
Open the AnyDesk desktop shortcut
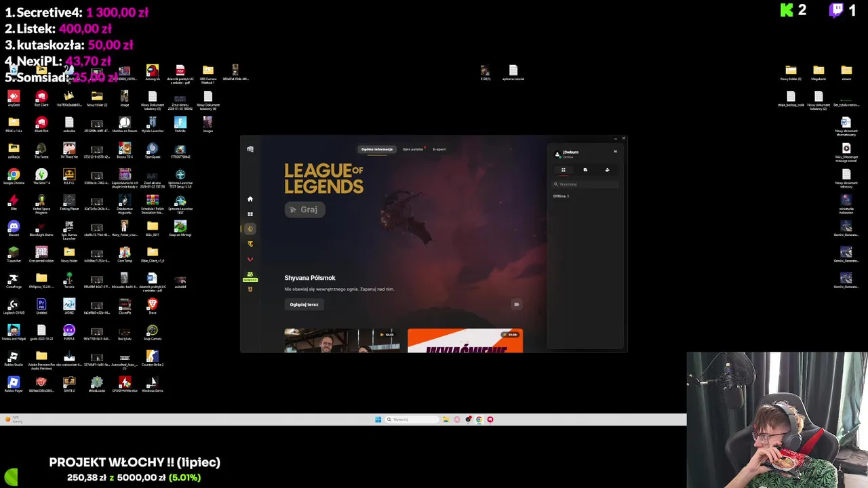coord(14,99)
